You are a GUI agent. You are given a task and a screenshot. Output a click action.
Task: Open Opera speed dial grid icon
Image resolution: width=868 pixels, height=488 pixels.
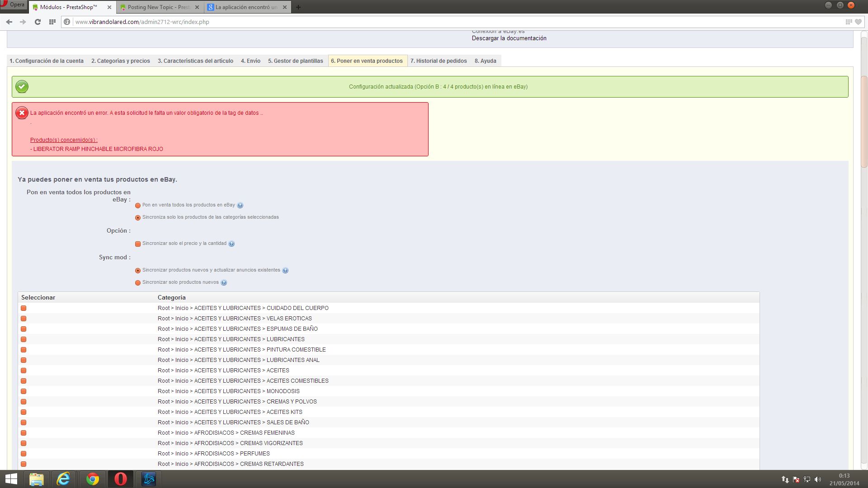point(52,22)
